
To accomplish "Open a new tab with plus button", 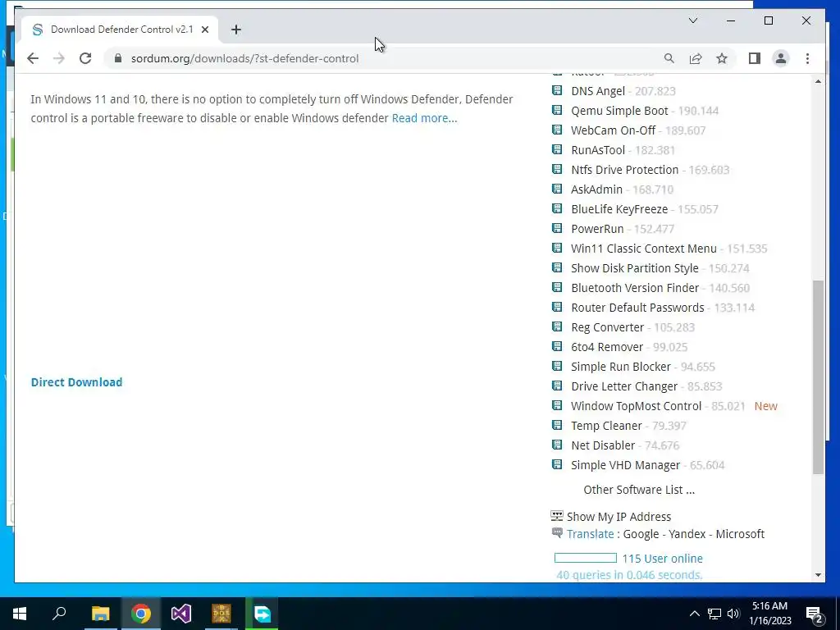I will (236, 30).
